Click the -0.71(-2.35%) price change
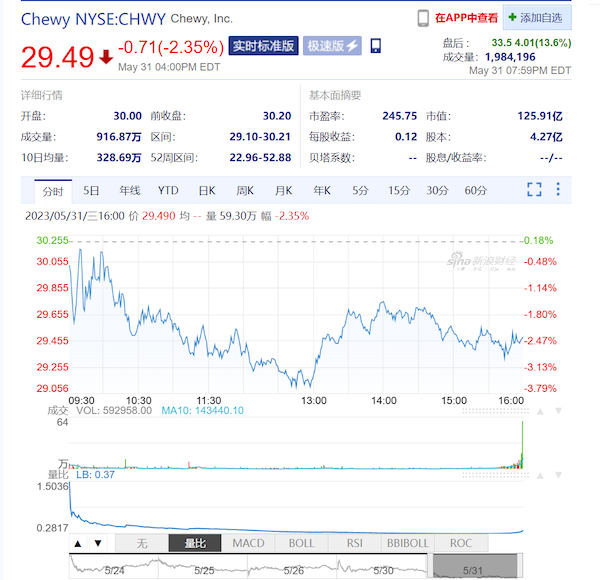600x580 pixels. [x=171, y=47]
